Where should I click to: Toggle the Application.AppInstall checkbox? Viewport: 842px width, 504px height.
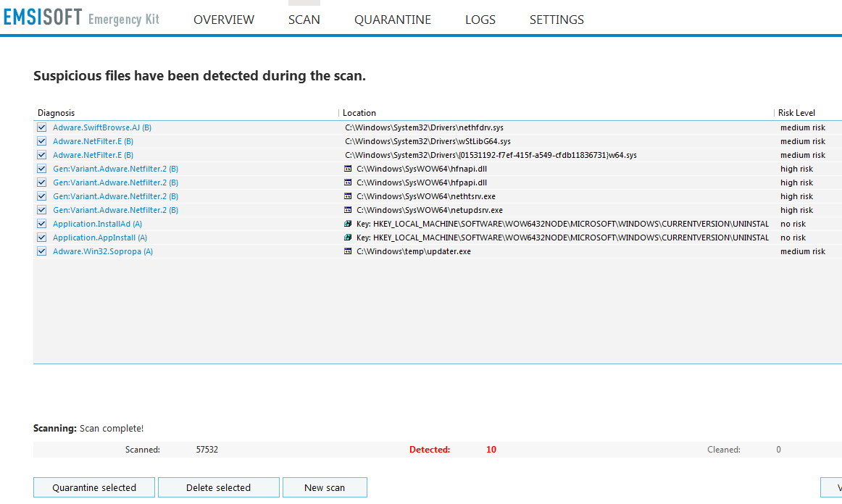coord(41,238)
